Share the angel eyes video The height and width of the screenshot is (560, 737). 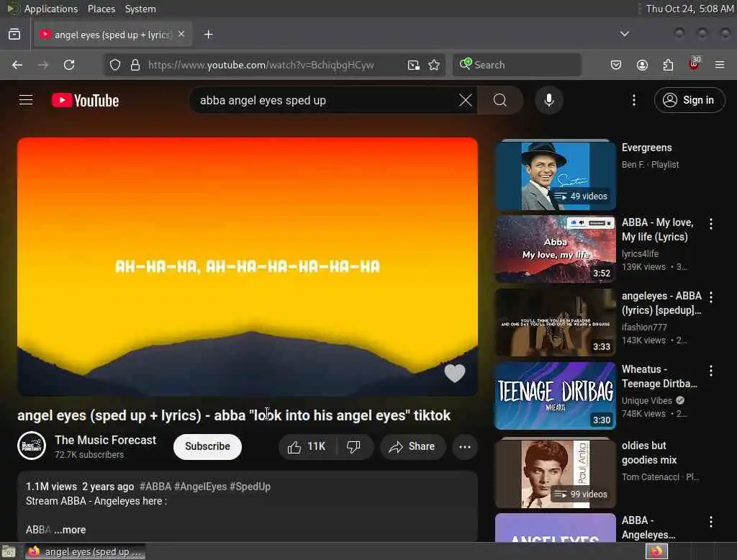click(412, 447)
